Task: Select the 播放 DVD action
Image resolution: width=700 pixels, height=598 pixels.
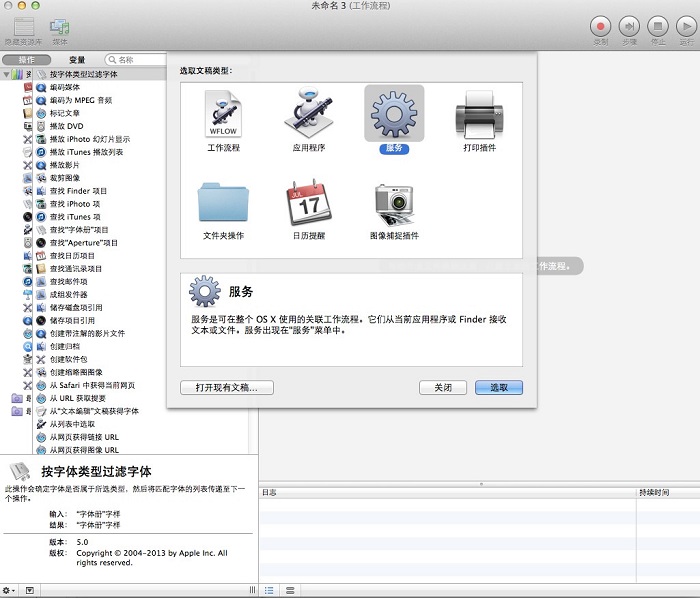Action: click(x=100, y=126)
